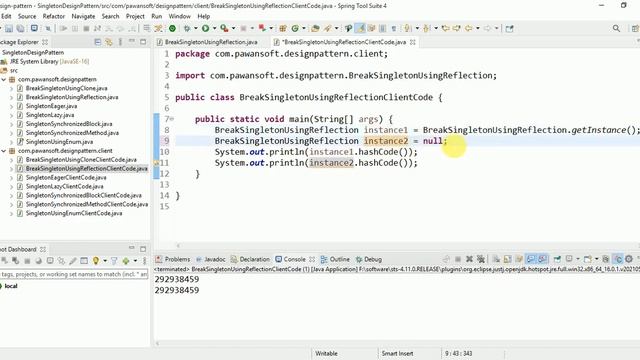Open New Java Class dropdown arrow
The width and height of the screenshot is (640, 360).
[304, 28]
